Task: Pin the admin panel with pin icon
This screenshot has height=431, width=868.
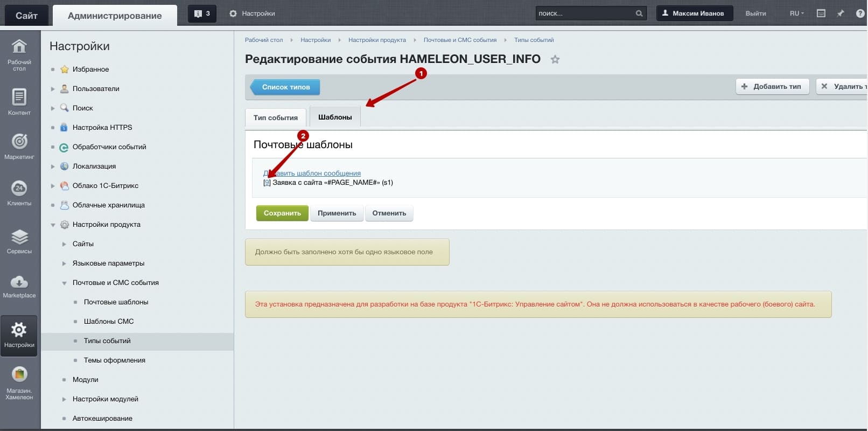Action: click(840, 13)
